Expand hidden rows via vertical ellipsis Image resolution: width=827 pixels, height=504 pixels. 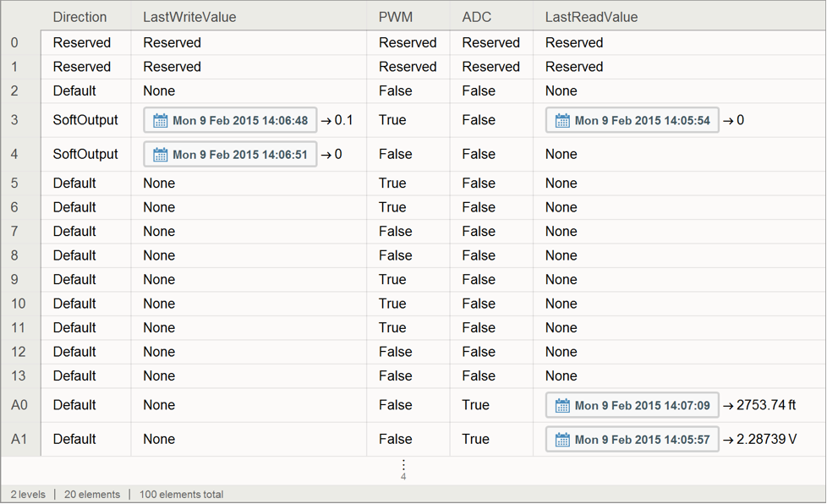(x=403, y=466)
